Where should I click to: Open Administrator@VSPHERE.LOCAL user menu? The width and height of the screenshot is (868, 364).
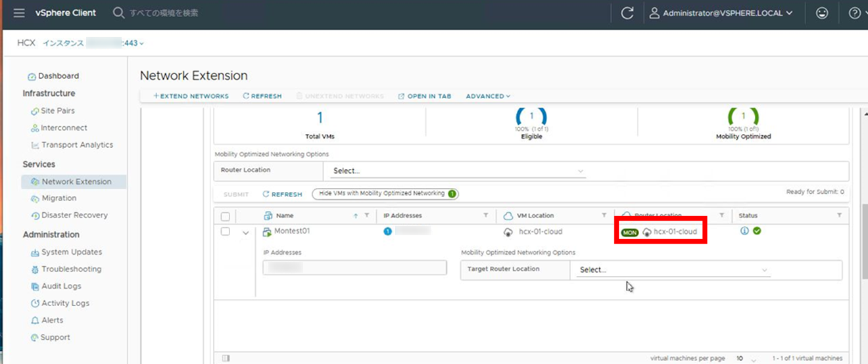(721, 12)
